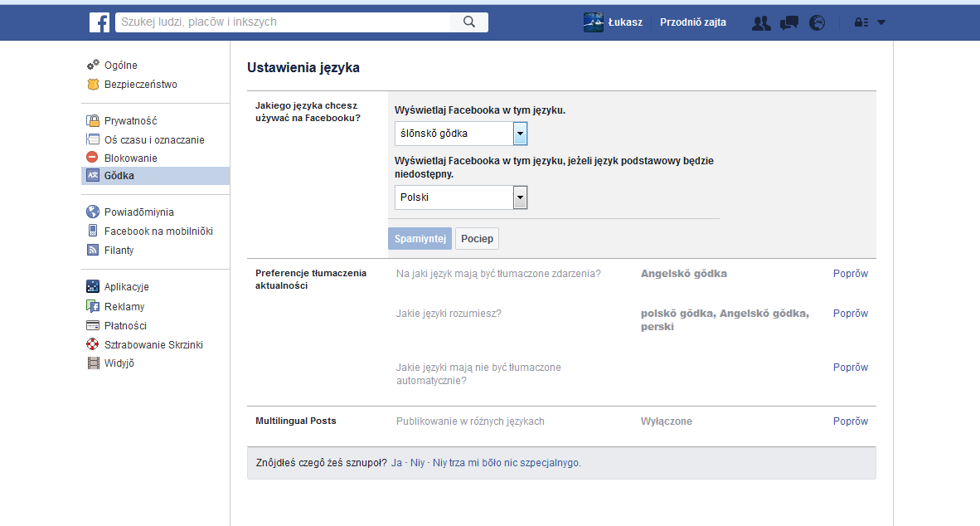Click Łukasz profile picture thumbnail

593,22
